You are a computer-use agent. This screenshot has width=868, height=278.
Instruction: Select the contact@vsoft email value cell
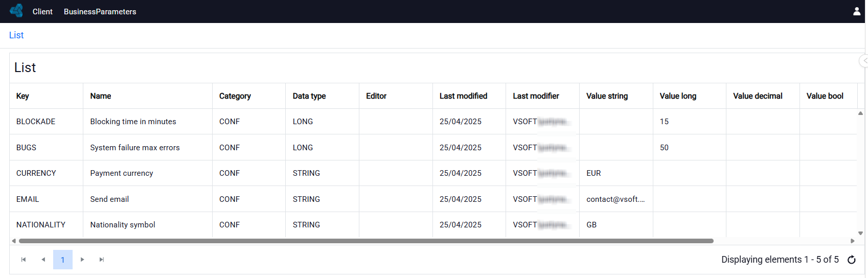[616, 199]
